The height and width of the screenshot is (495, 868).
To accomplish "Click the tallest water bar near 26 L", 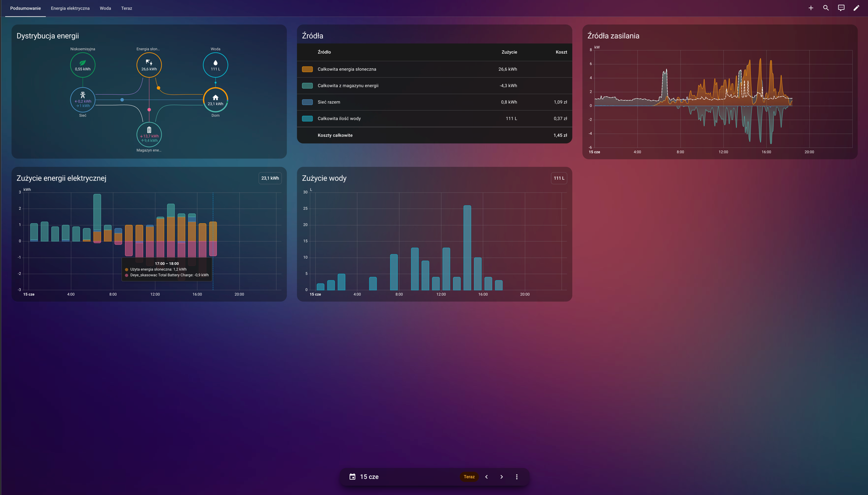I will pos(467,247).
